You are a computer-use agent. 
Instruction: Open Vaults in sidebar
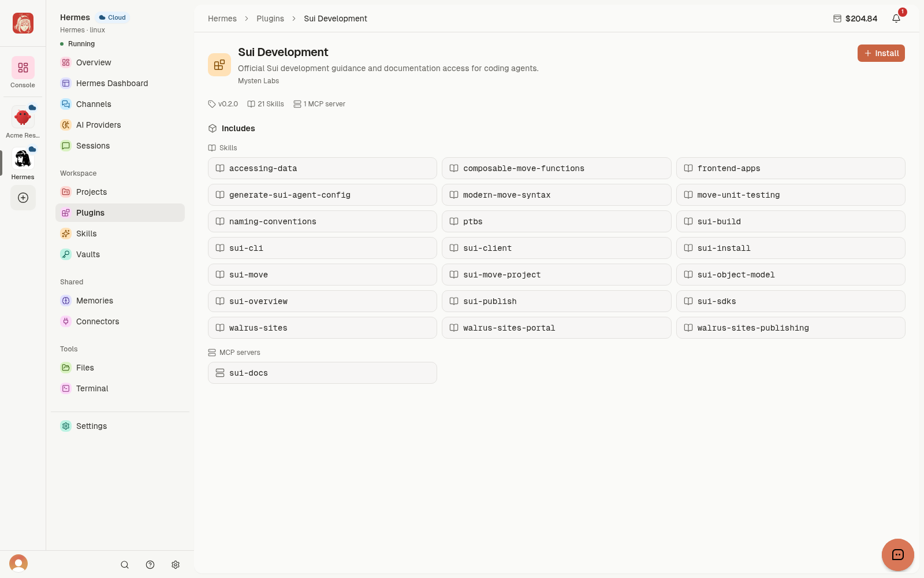(120, 254)
